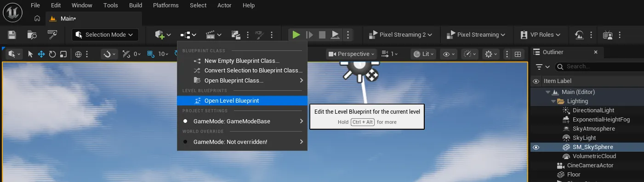Click the viewport layout grid icon
This screenshot has height=182, width=644.
518,54
